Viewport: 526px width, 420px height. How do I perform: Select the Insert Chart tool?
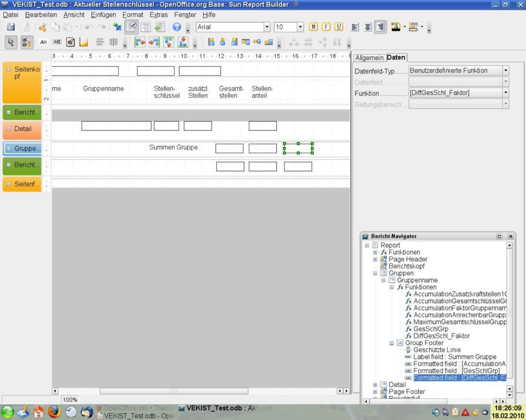(82, 42)
